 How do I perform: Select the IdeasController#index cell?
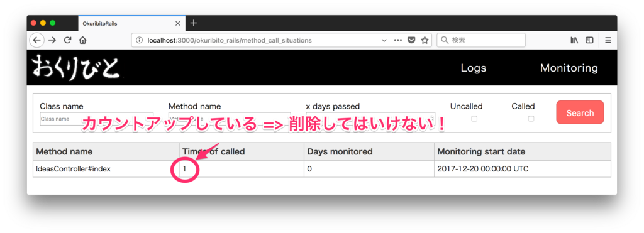[x=106, y=169]
